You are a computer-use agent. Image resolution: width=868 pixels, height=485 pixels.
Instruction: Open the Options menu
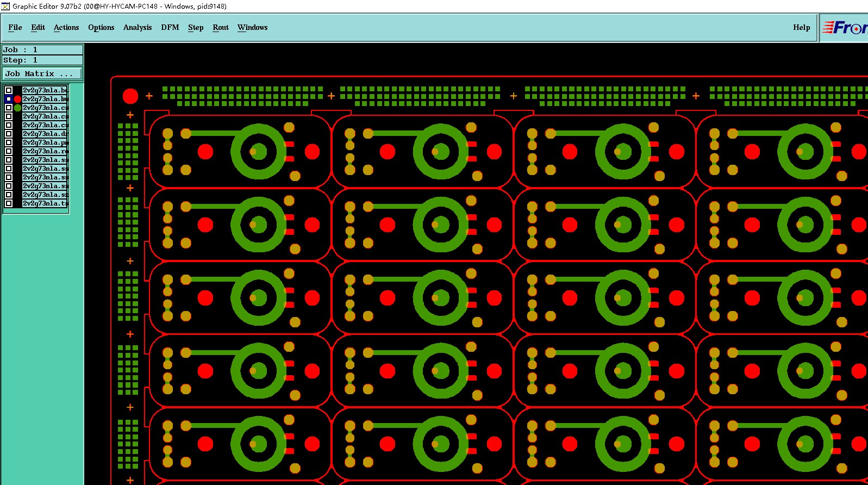tap(101, 27)
